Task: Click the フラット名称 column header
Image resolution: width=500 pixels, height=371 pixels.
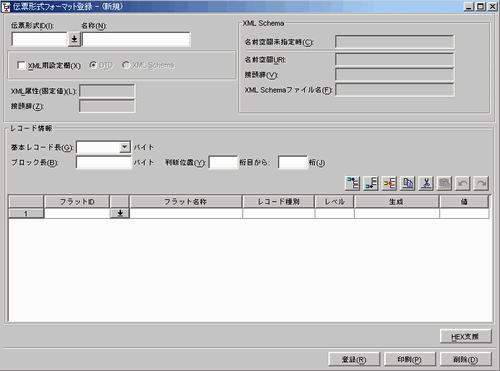Action: (x=186, y=202)
